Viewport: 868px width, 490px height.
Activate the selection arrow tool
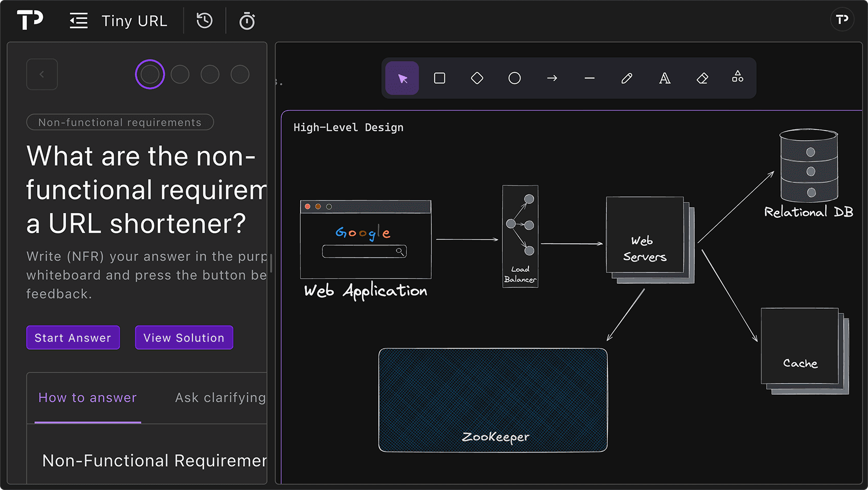coord(402,78)
